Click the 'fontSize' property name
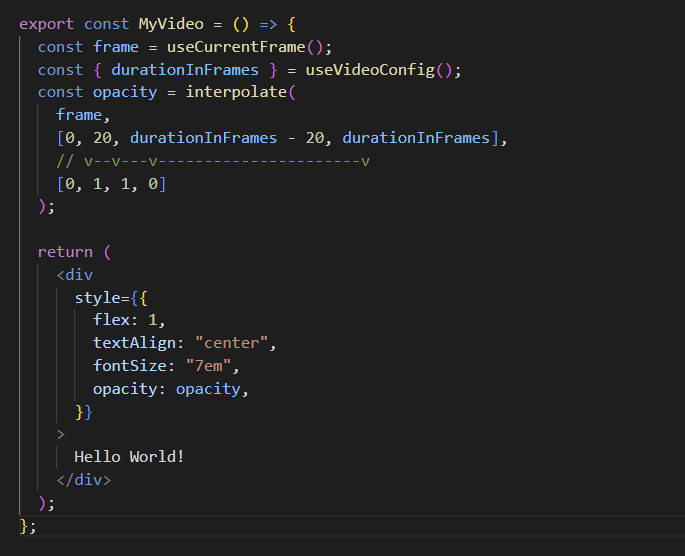Viewport: 685px width, 556px height. point(129,366)
